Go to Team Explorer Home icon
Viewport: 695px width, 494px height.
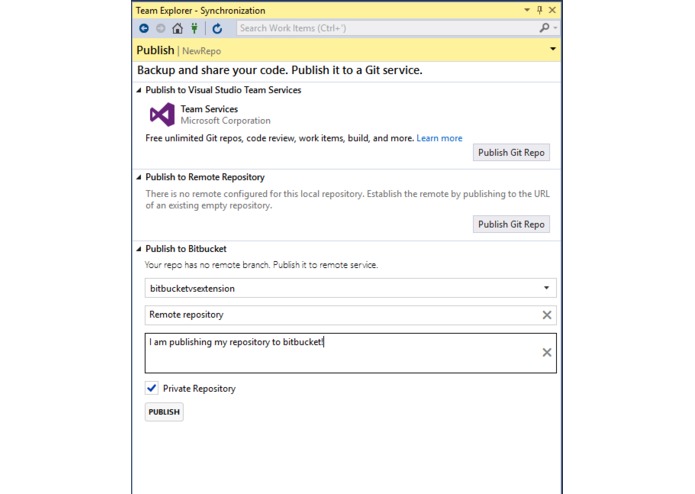click(177, 28)
